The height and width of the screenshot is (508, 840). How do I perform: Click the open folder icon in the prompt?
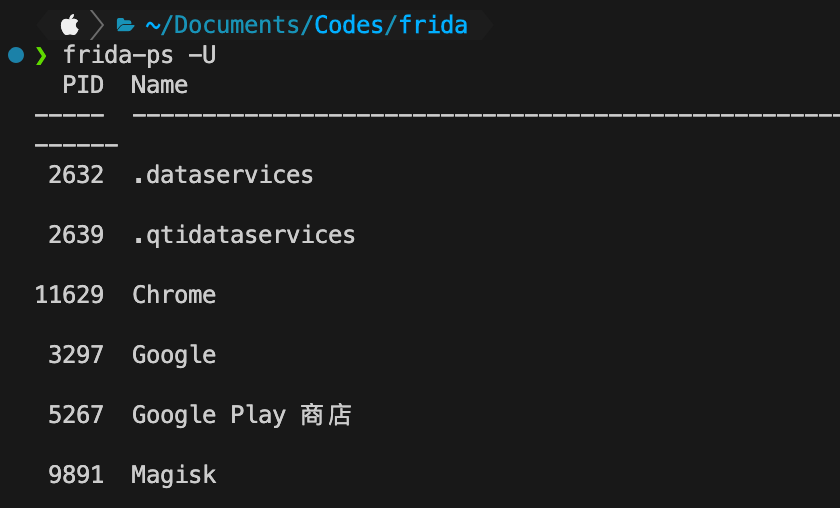125,25
